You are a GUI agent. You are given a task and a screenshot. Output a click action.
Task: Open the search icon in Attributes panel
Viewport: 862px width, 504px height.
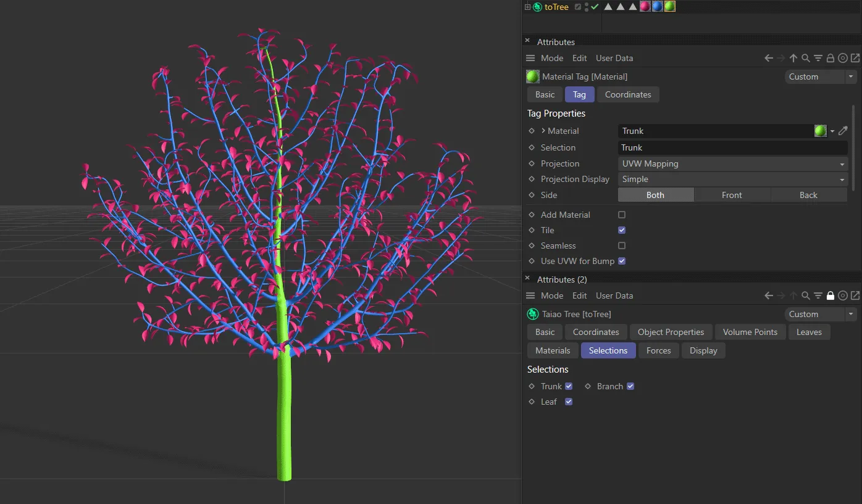[805, 58]
